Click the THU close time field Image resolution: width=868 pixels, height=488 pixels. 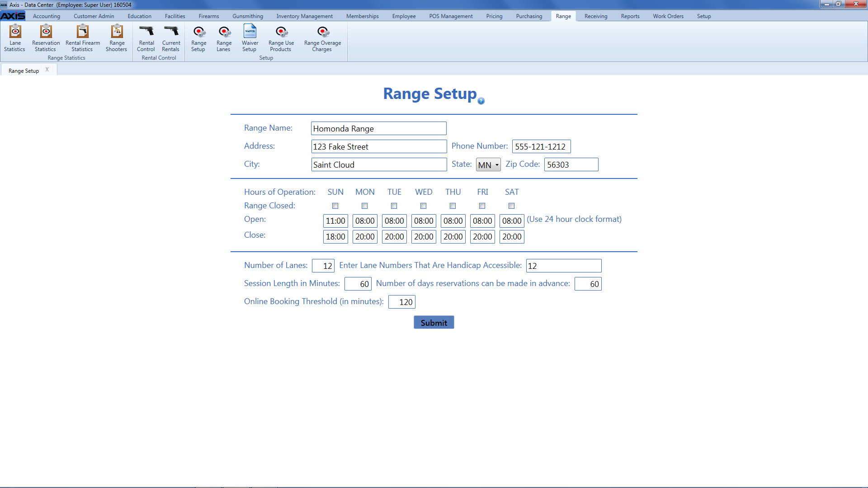point(453,237)
